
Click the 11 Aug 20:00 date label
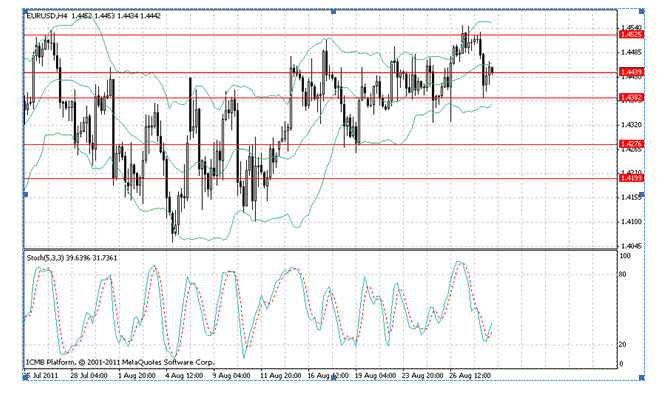281,375
